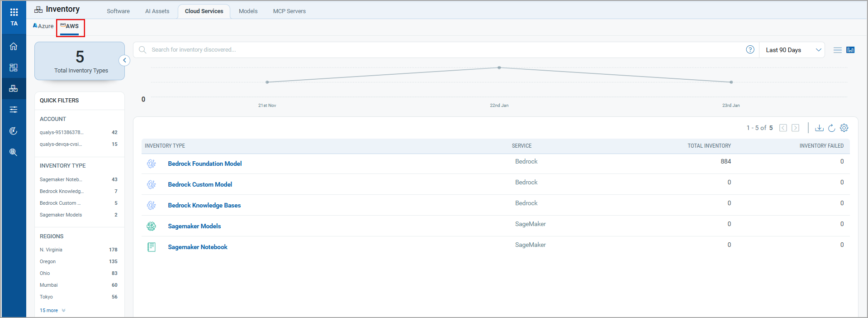The width and height of the screenshot is (868, 318).
Task: Open Sagemaker Notebook link
Action: click(x=198, y=247)
